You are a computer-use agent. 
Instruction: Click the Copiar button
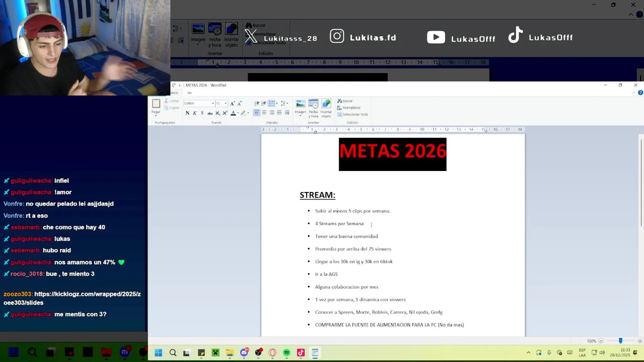pos(172,108)
